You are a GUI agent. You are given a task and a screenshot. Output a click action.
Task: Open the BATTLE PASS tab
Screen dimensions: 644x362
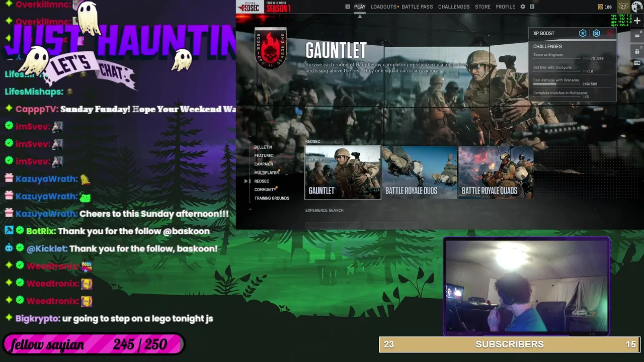click(x=417, y=7)
